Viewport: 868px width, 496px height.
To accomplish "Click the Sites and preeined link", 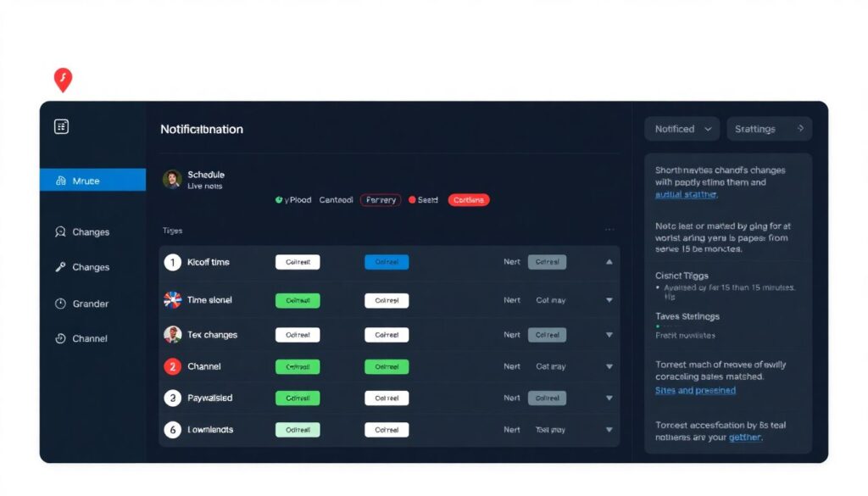I will 695,391.
